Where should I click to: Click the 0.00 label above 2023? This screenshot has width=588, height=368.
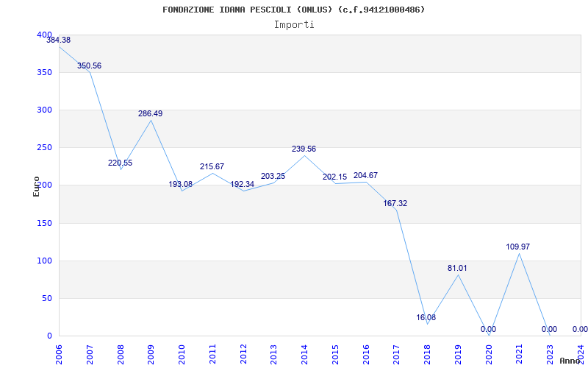(x=549, y=329)
